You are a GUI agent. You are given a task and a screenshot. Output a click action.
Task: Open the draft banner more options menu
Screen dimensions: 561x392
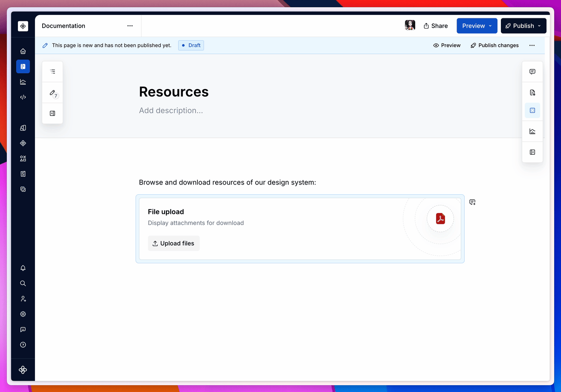(x=532, y=45)
